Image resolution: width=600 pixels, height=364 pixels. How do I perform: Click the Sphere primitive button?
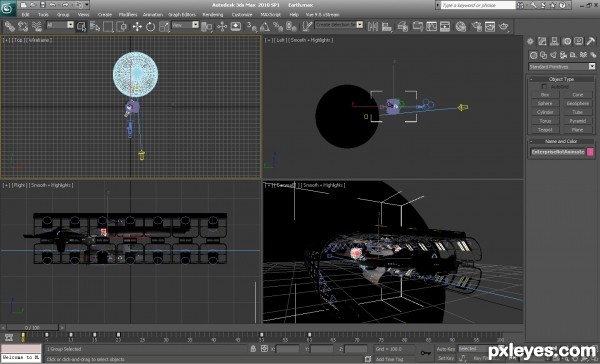click(x=545, y=103)
